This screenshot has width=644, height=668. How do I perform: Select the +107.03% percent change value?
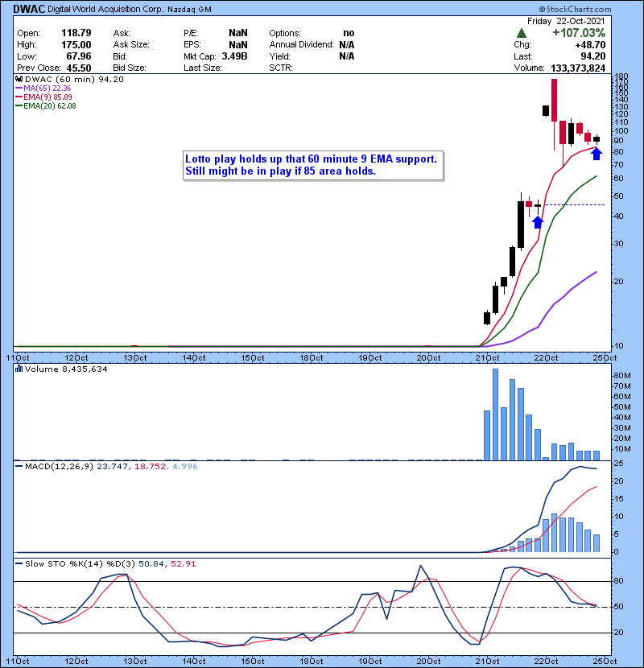pyautogui.click(x=579, y=33)
